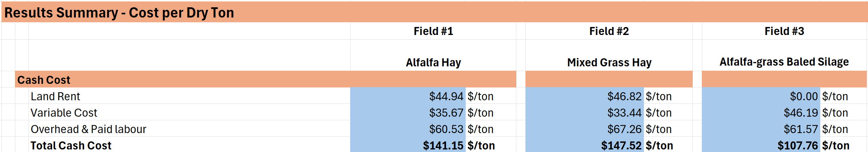Click the Field #3 header cell
This screenshot has width=868, height=152.
784,31
